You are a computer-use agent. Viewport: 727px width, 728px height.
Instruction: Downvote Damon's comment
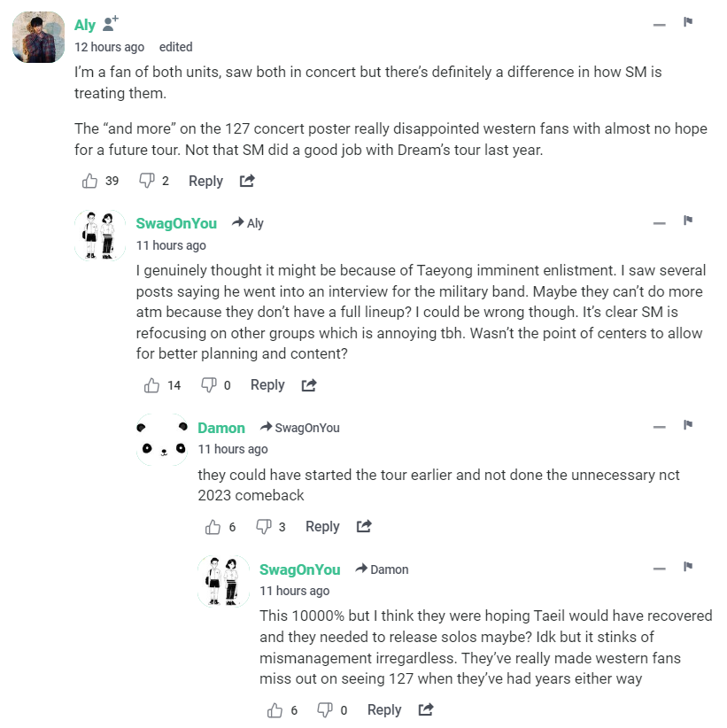[264, 526]
